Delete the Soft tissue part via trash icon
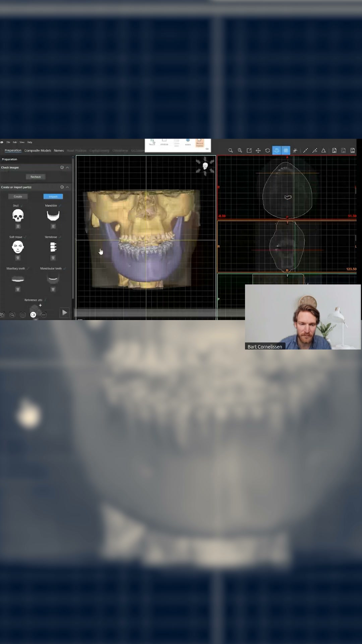 [x=18, y=258]
